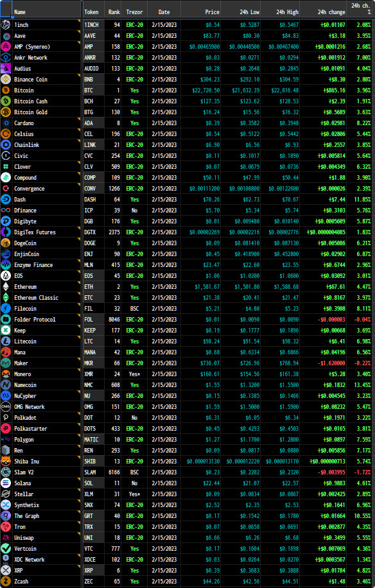Select the Binance Coin icon
This screenshot has width=375, height=588.
click(6, 80)
